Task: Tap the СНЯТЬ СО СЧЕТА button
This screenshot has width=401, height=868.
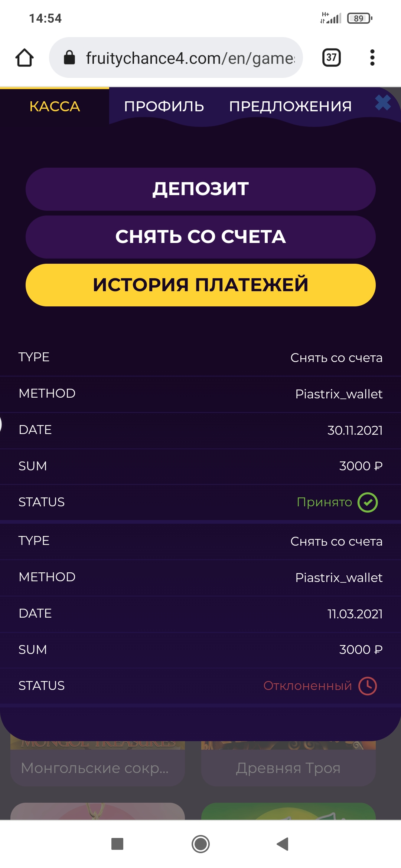Action: pyautogui.click(x=200, y=237)
